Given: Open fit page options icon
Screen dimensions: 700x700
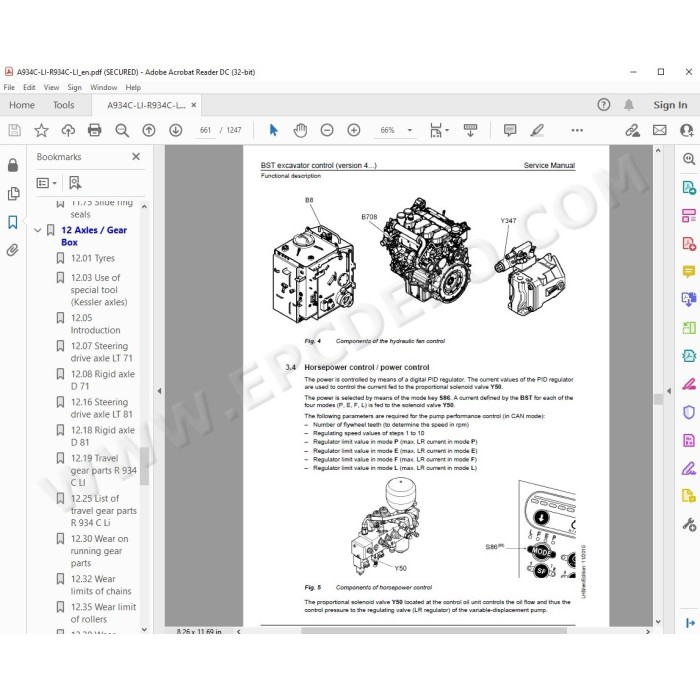Looking at the screenshot, I should point(439,130).
